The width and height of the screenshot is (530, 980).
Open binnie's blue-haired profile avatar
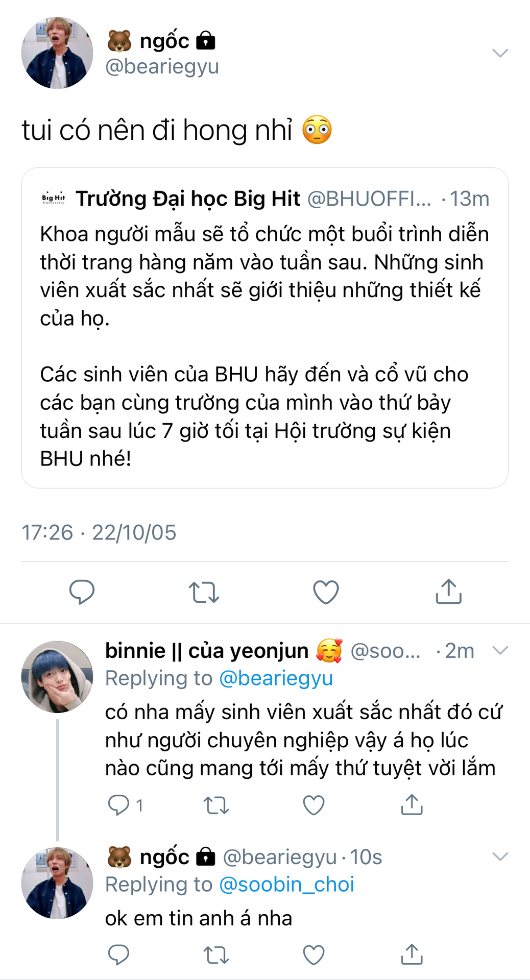(x=57, y=677)
